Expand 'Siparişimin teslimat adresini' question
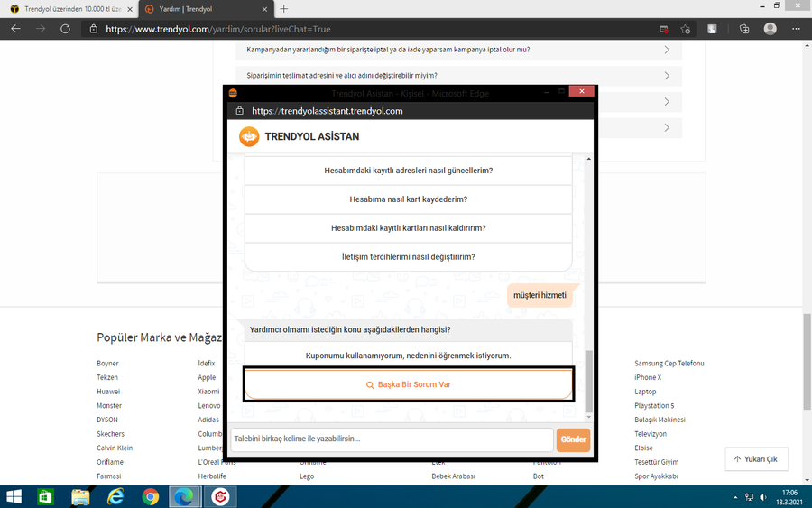The width and height of the screenshot is (812, 508). coord(458,76)
